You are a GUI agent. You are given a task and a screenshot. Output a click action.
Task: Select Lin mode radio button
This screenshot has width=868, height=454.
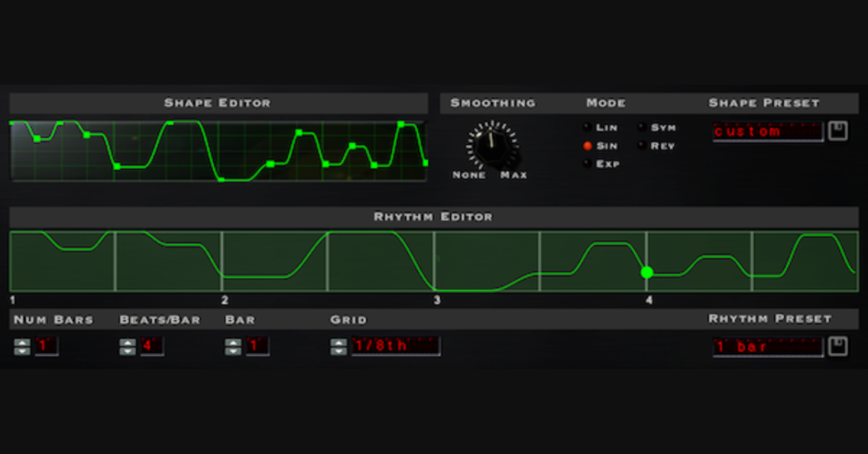click(x=587, y=128)
